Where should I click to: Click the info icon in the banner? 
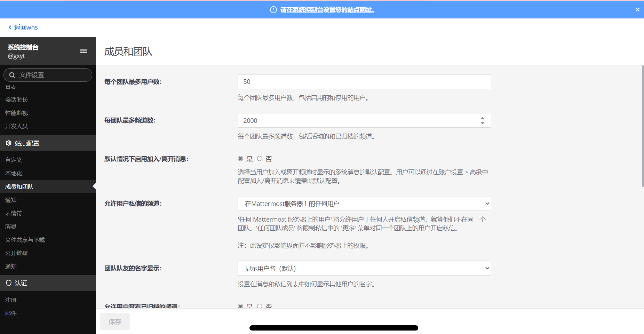pos(273,10)
